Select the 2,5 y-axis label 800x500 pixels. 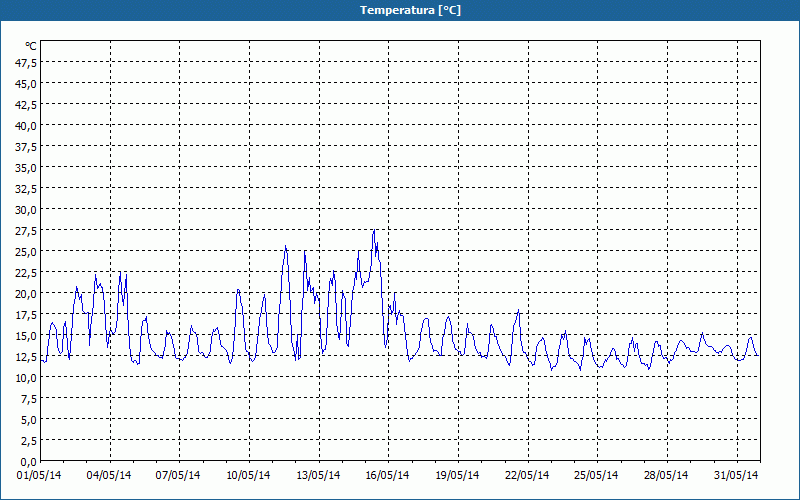(29, 441)
